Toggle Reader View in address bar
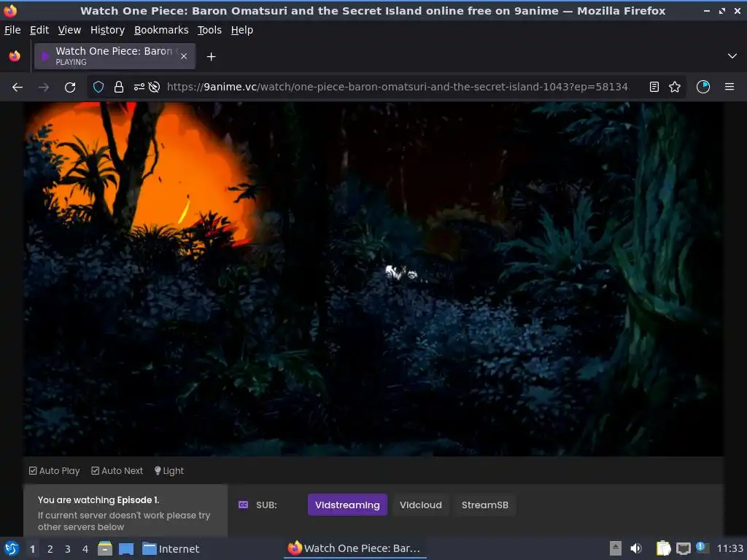Screen dimensions: 747x560 [x=654, y=87]
